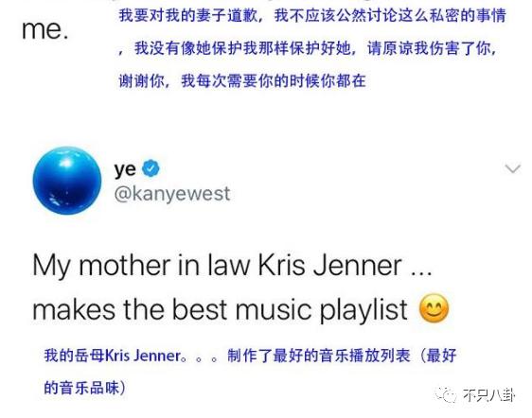532x418 pixels.
Task: Click the 的音乐品味 translation line
Action: click(x=85, y=388)
